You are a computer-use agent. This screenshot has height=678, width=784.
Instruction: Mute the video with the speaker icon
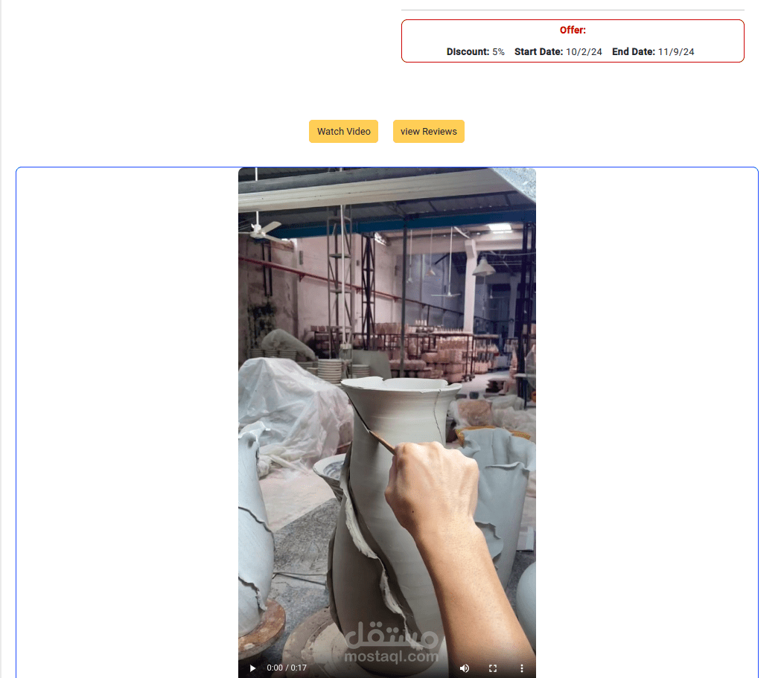coord(465,668)
